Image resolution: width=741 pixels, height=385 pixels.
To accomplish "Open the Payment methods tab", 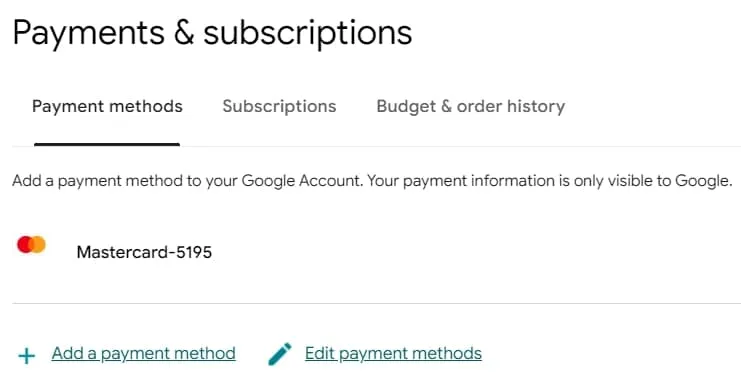I will (107, 106).
